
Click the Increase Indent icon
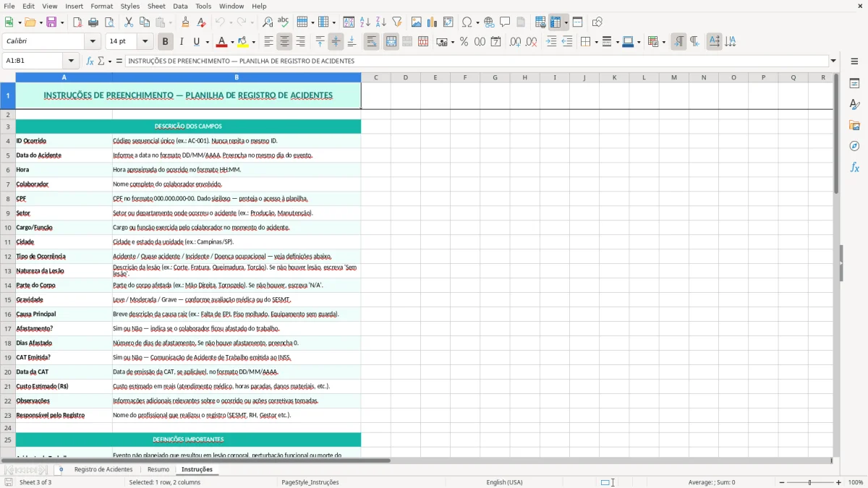tap(551, 42)
